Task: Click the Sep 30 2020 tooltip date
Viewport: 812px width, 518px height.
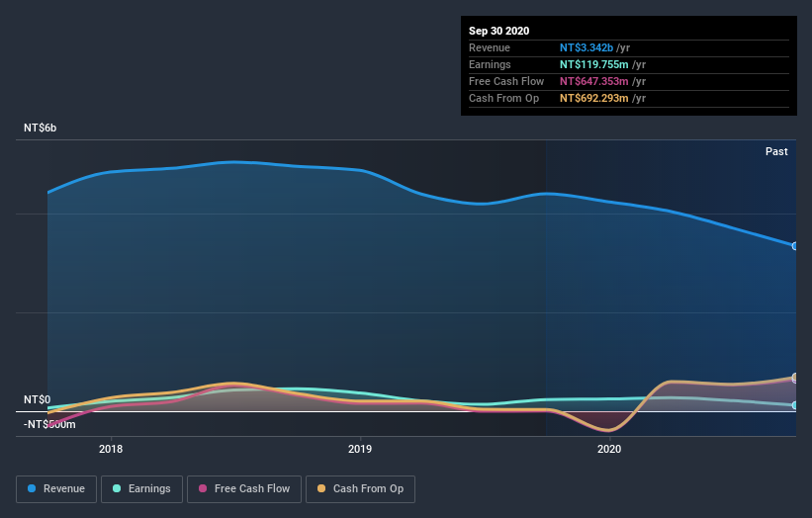Action: click(498, 31)
